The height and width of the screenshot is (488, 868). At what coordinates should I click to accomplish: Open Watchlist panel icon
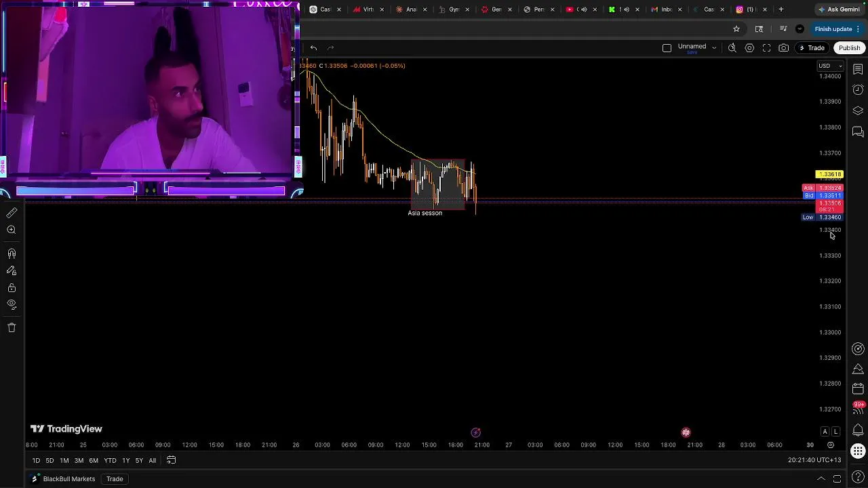(x=858, y=69)
